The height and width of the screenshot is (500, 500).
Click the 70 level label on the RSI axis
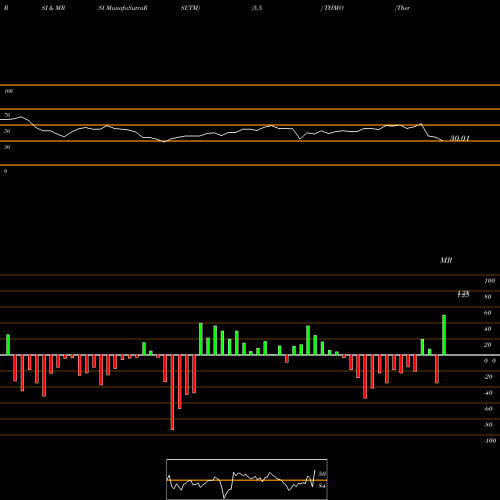7,115
